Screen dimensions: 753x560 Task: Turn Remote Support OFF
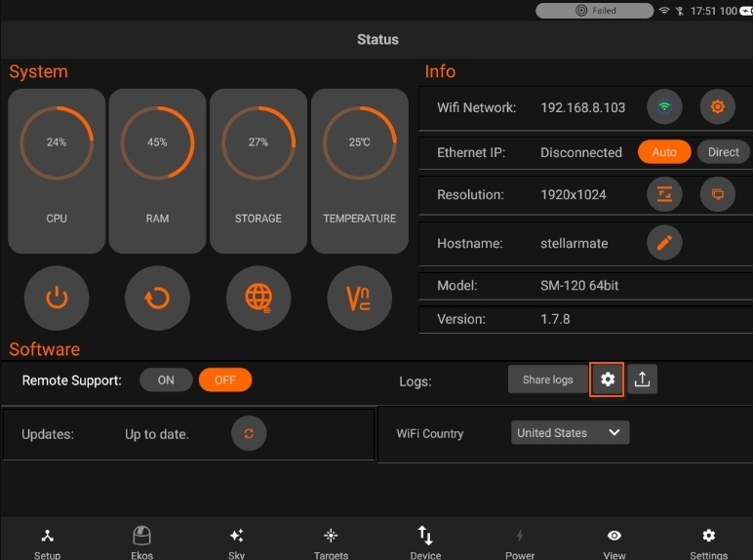point(224,380)
